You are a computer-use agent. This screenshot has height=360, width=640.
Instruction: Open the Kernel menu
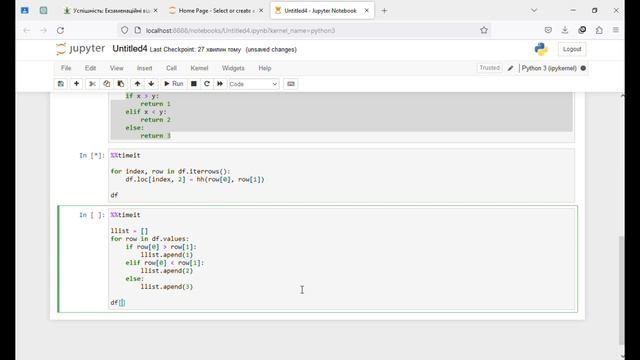pyautogui.click(x=199, y=68)
